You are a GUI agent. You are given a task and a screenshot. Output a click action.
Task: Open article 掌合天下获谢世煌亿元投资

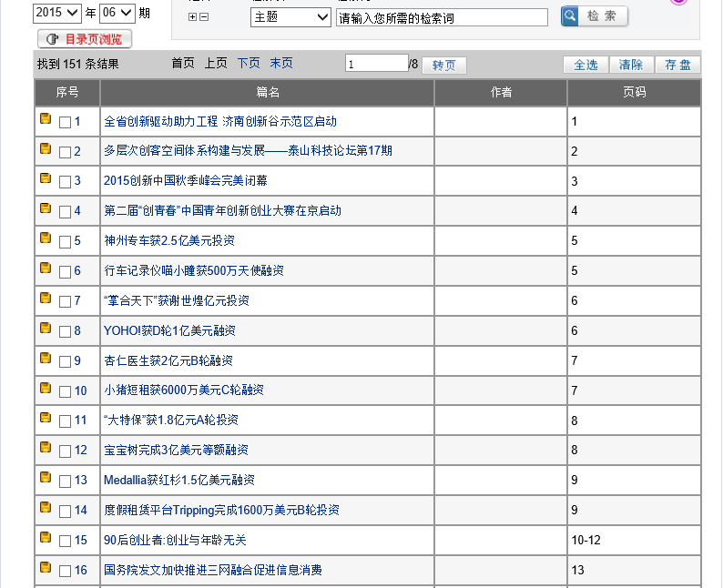point(177,301)
